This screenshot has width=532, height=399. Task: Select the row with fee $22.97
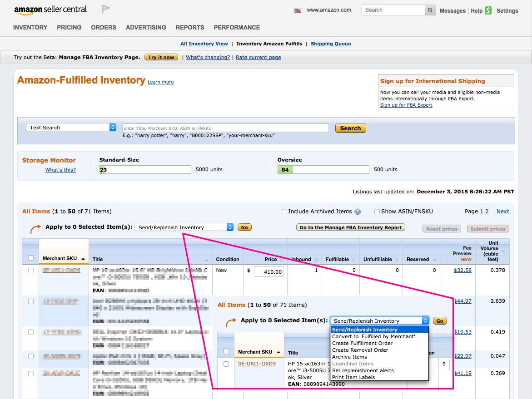point(31,356)
